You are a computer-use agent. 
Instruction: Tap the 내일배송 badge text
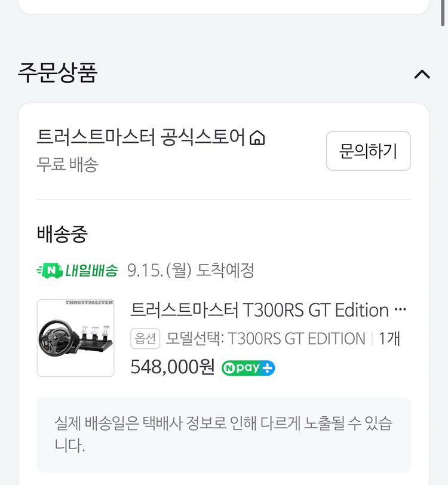click(x=91, y=271)
